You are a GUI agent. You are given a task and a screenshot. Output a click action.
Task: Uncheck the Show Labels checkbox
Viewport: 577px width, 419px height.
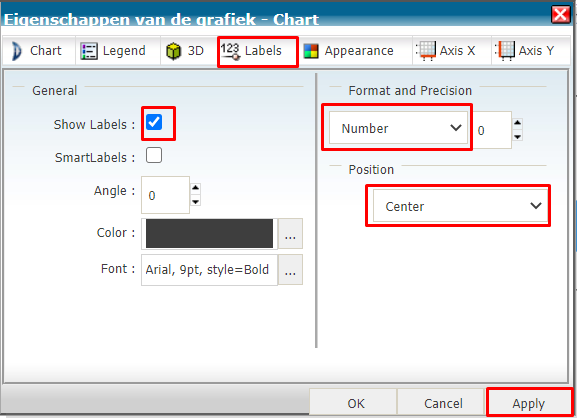(x=154, y=122)
